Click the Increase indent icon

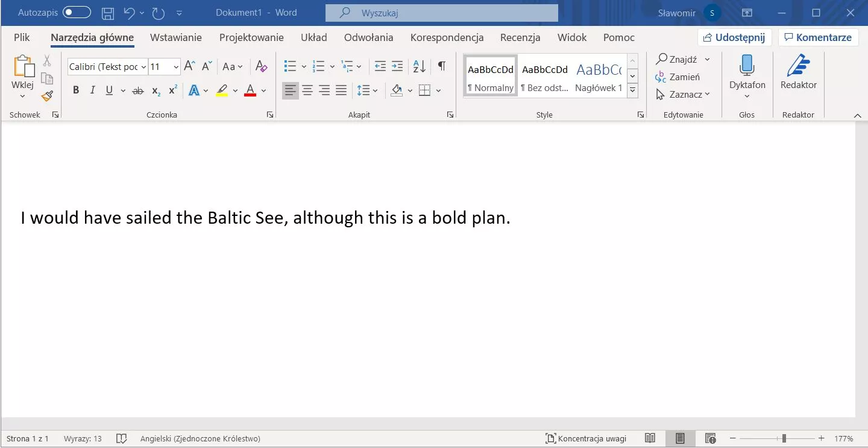click(x=397, y=66)
